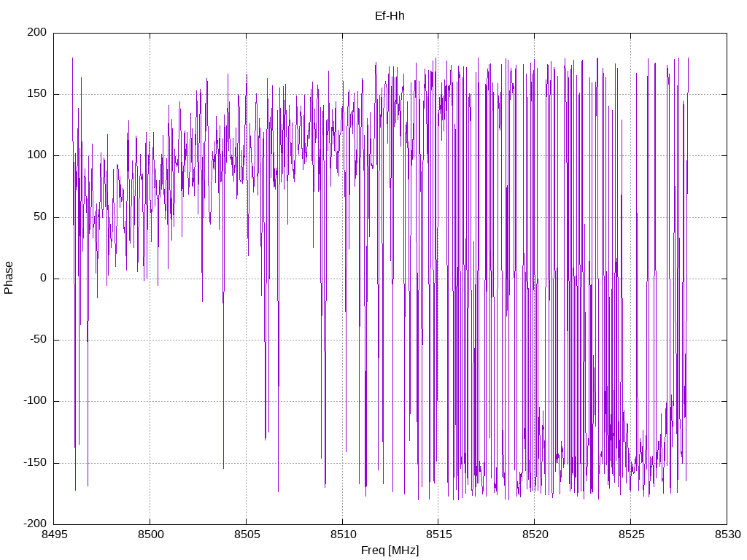Click the x-axis tick label '8510'
747x560 pixels.
[x=343, y=534]
